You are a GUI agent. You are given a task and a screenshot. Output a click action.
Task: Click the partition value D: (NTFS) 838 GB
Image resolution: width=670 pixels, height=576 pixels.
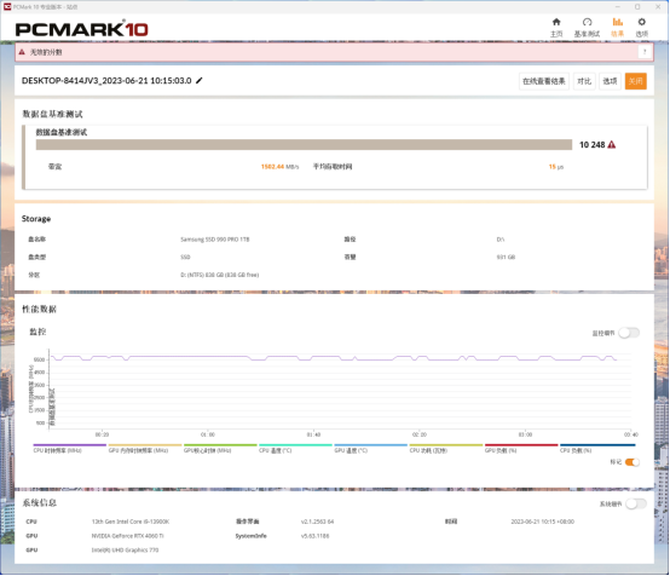pos(220,275)
